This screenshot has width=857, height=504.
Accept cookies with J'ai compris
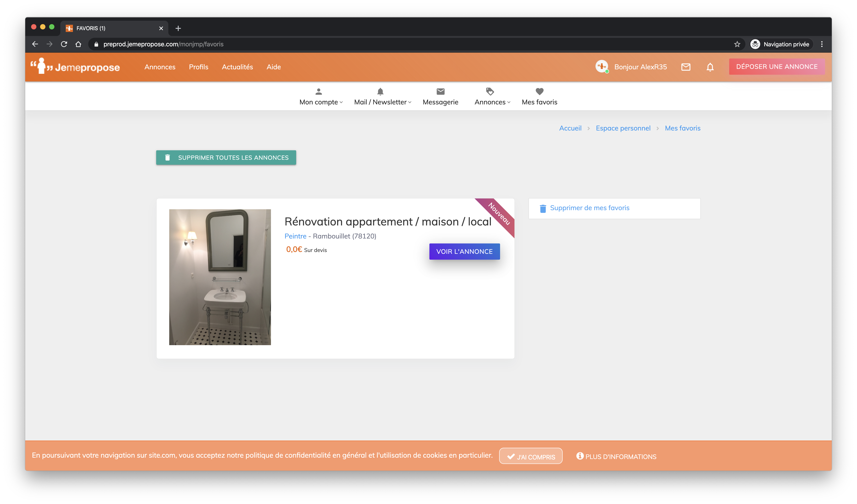[530, 456]
